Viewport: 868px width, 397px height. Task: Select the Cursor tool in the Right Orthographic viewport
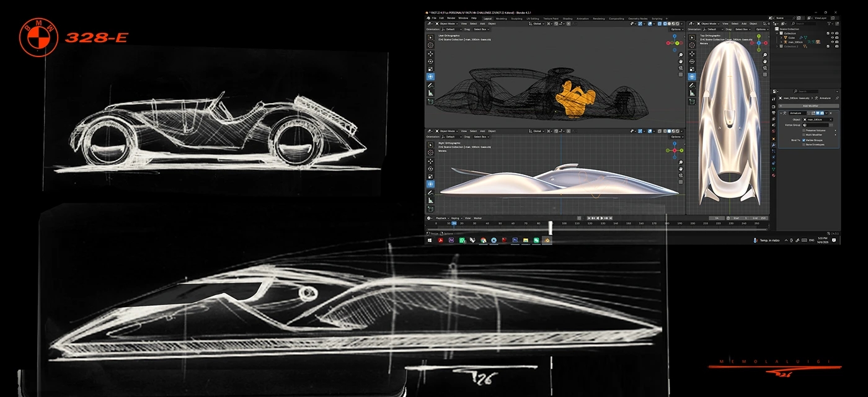coord(430,153)
